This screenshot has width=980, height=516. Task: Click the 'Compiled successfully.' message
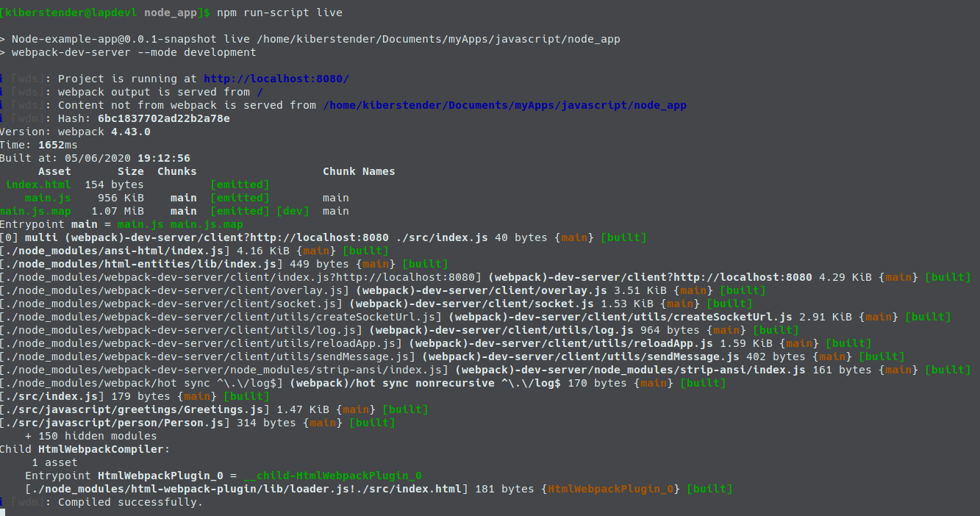click(130, 502)
